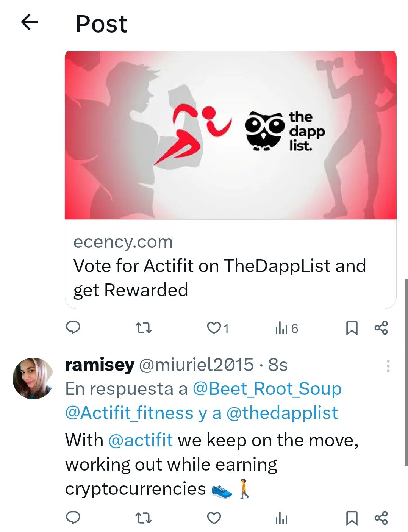The image size is (408, 532).
Task: Share the Actifit vote post
Action: tap(381, 328)
